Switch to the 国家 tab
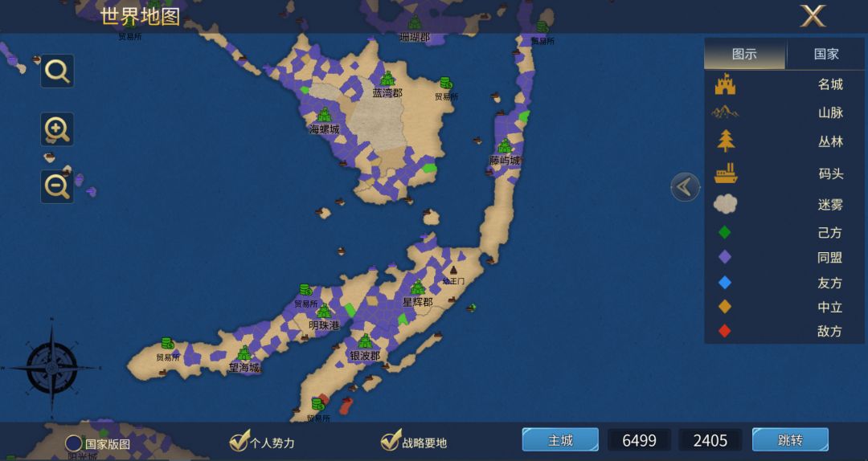Screen dimensions: 868x461 (x=826, y=55)
